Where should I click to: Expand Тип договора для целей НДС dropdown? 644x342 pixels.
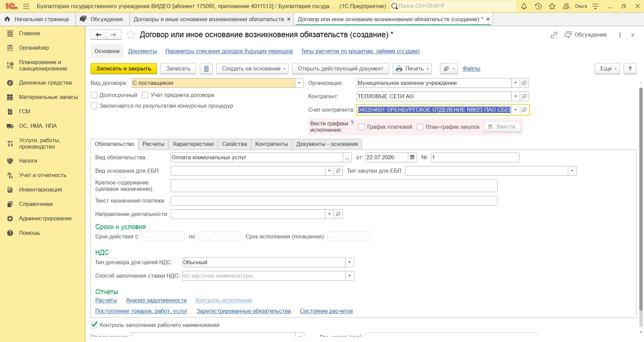coord(350,262)
